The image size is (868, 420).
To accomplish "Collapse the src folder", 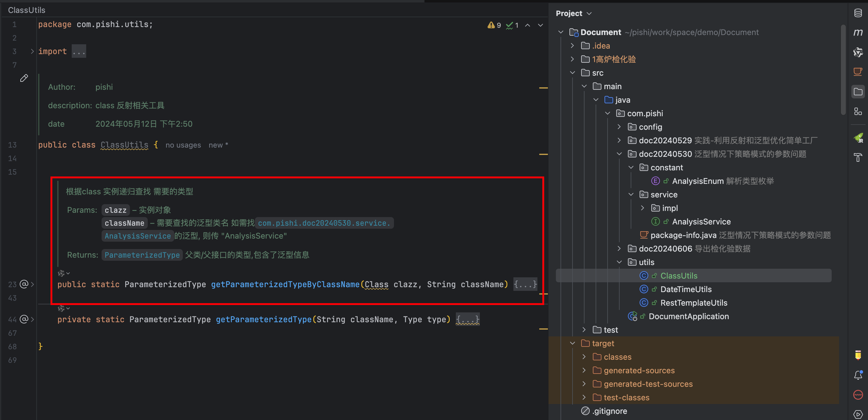I will pyautogui.click(x=572, y=73).
